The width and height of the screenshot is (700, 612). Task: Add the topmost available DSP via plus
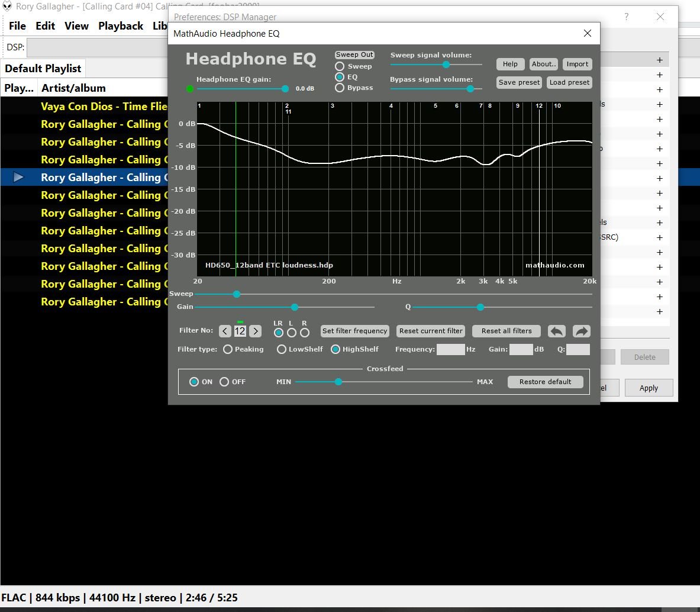(x=660, y=60)
